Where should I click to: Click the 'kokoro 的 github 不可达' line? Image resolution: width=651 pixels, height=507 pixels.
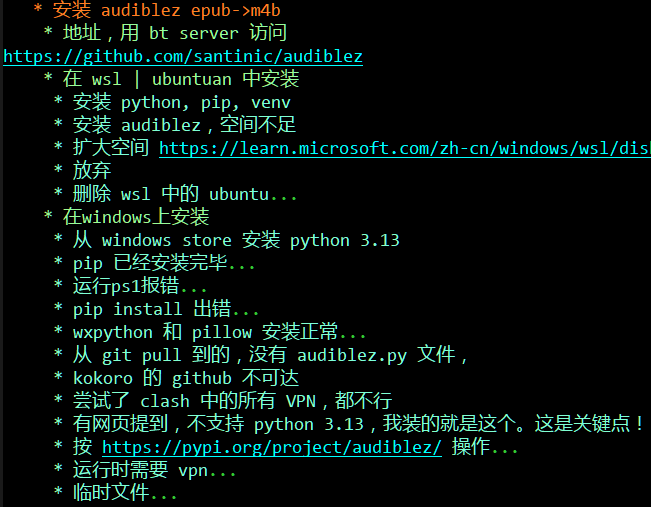[186, 378]
